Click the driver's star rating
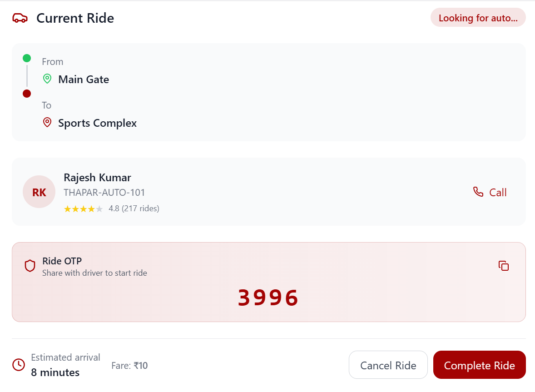 click(83, 209)
